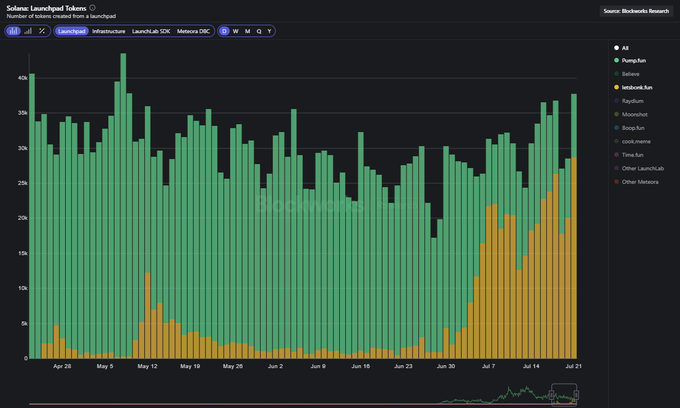This screenshot has width=680, height=408.
Task: Open the LaunchLab SDK tab
Action: pos(151,31)
